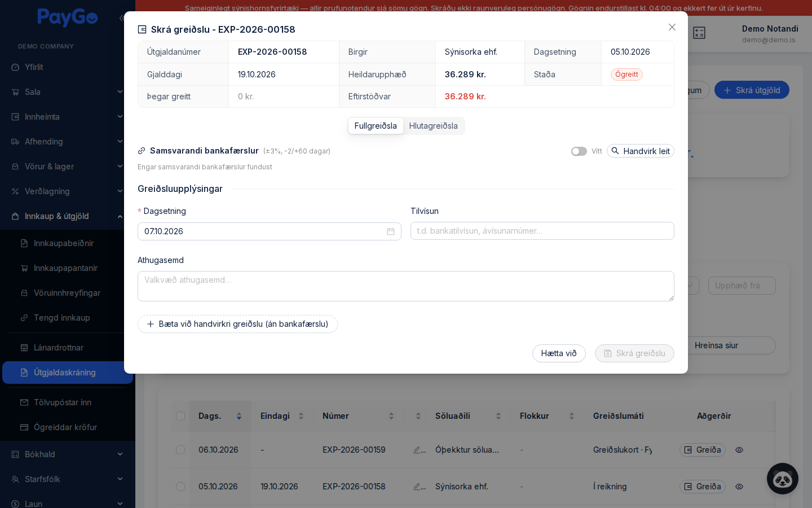Switch to the Hlutagreiðsla tab
The width and height of the screenshot is (812, 508).
pyautogui.click(x=434, y=126)
